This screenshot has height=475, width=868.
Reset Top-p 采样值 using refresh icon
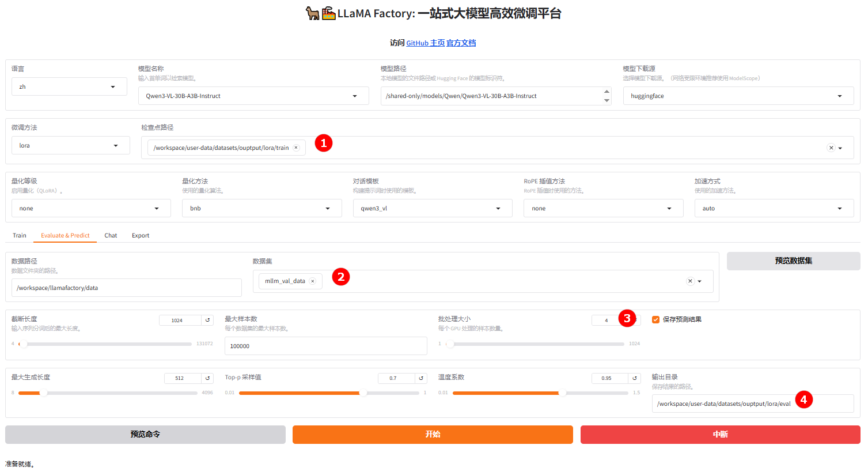(x=421, y=378)
